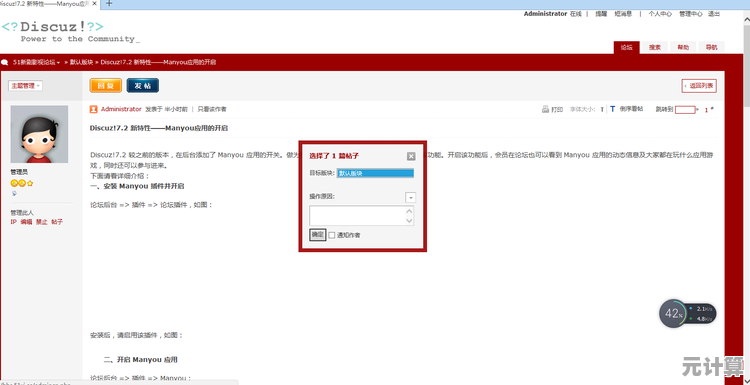Click the Discuz! logo

(71, 31)
